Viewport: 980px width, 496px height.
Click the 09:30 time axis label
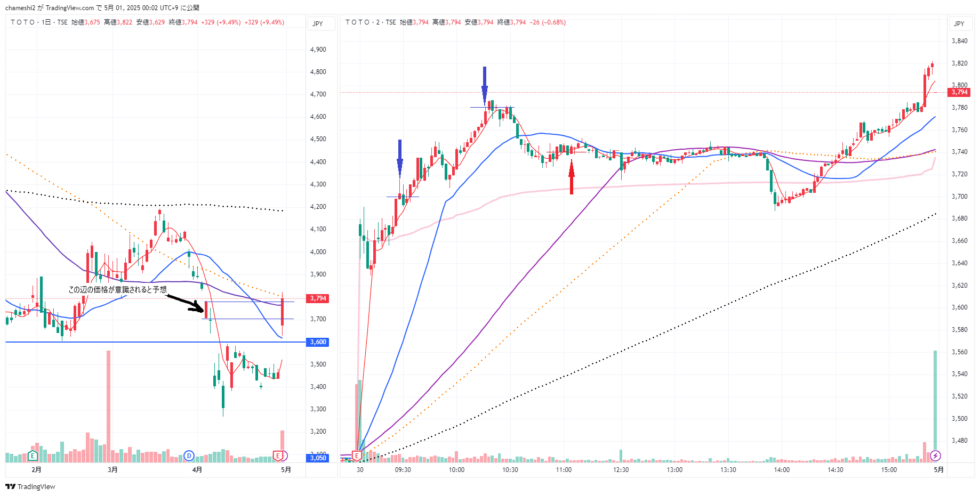pyautogui.click(x=403, y=469)
